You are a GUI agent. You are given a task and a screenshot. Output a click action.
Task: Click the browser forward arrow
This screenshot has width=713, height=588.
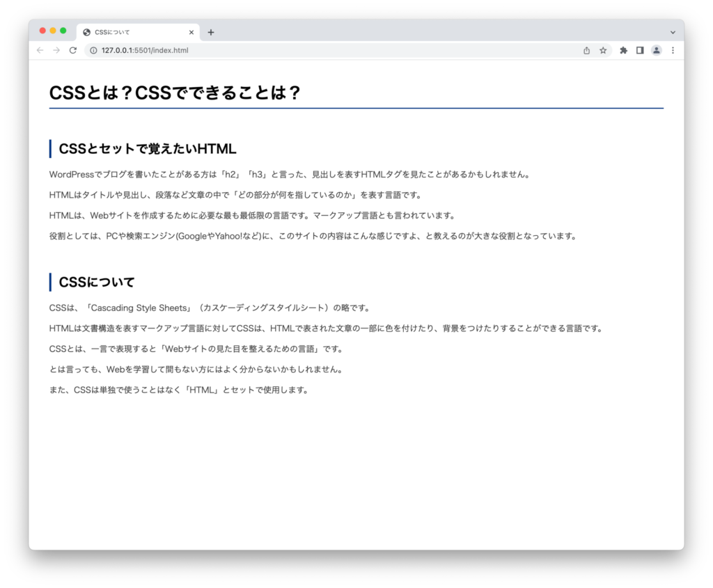[x=56, y=50]
